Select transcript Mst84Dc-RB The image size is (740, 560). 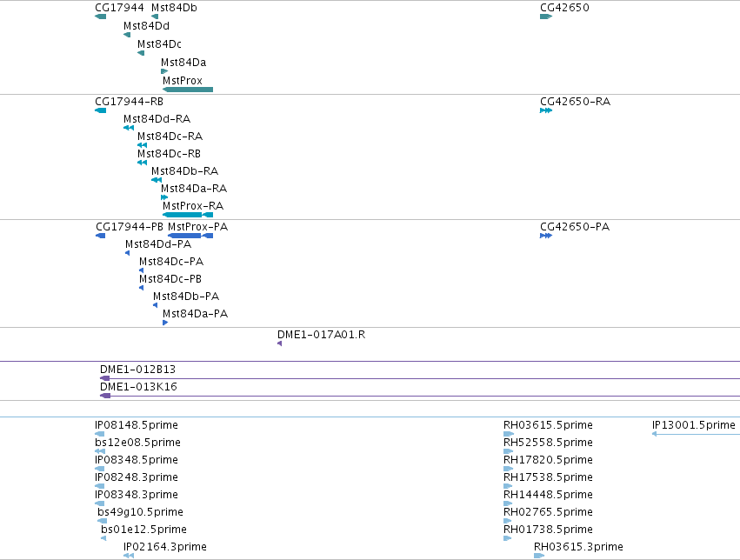pyautogui.click(x=169, y=154)
